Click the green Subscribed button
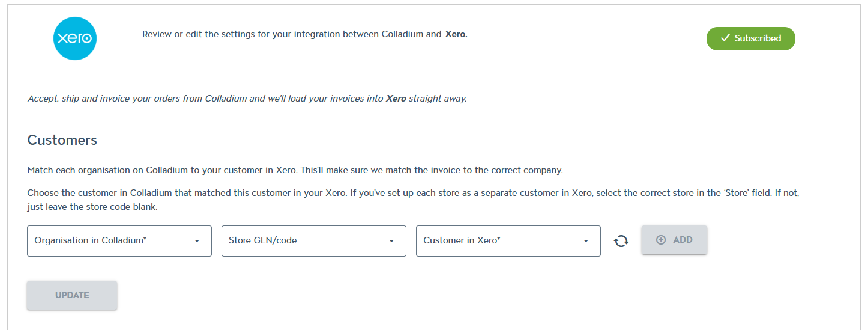This screenshot has height=330, width=868. pyautogui.click(x=750, y=38)
